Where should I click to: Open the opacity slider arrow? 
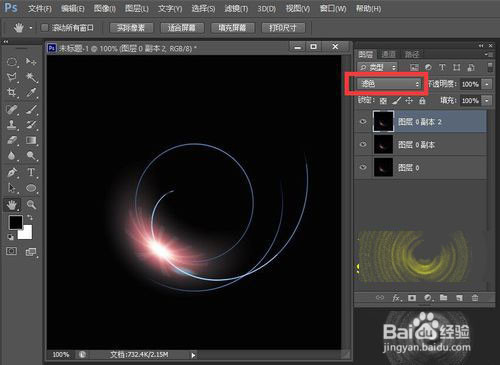click(x=487, y=84)
